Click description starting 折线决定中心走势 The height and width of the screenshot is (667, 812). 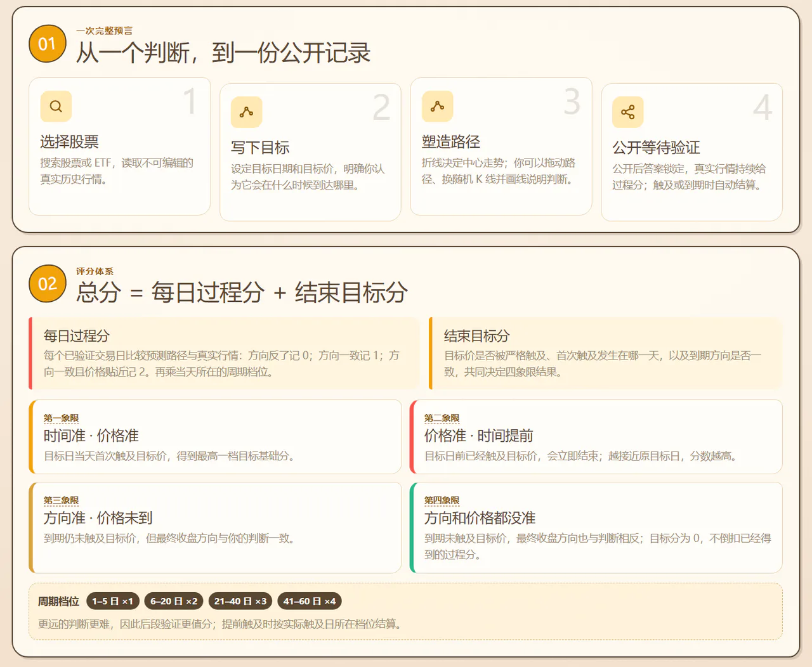pos(499,171)
